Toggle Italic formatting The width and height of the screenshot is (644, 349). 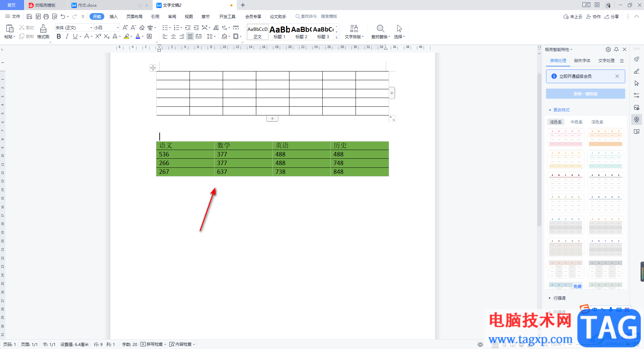(x=67, y=36)
